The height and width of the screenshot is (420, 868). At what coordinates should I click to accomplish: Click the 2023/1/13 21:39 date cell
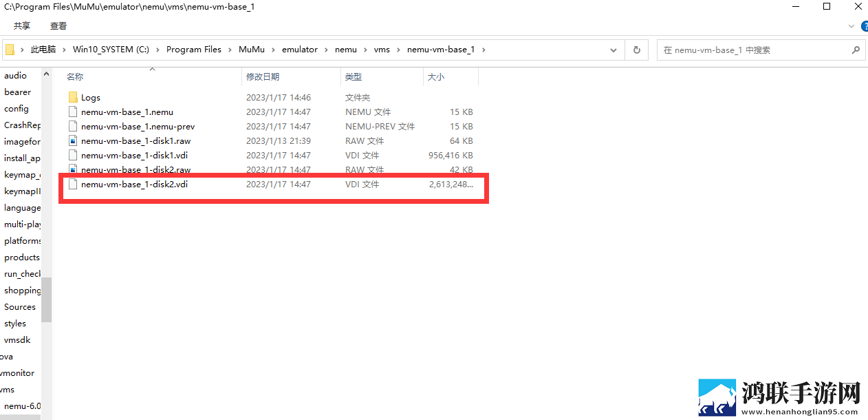click(279, 141)
